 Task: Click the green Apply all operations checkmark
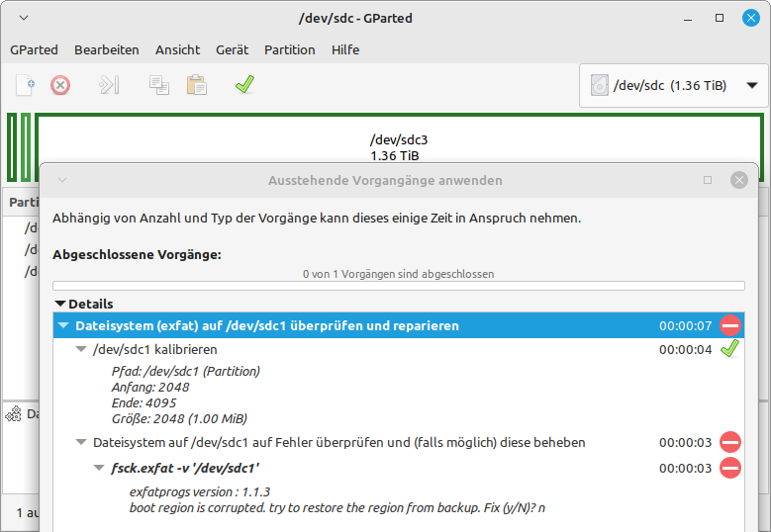(244, 84)
